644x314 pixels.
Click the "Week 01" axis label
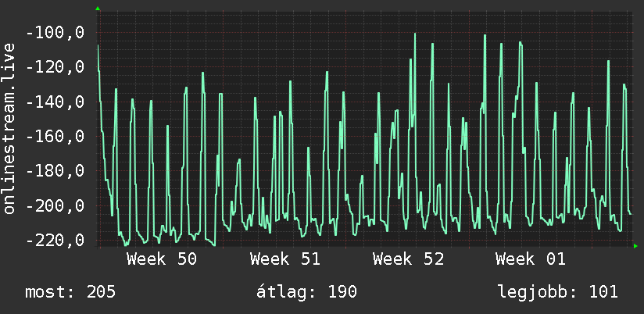coord(531,259)
